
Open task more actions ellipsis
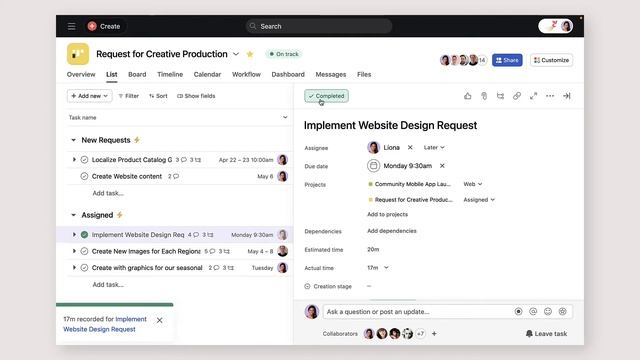point(550,96)
